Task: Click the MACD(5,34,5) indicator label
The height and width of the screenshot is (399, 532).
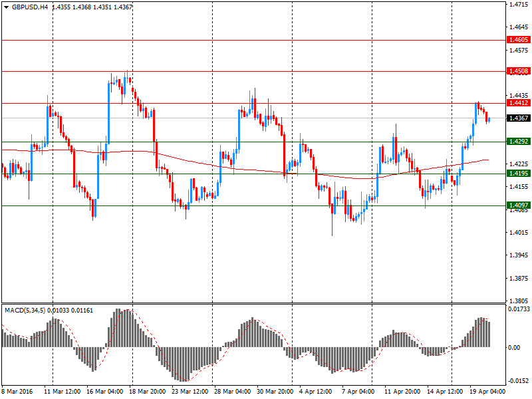Action: click(25, 311)
